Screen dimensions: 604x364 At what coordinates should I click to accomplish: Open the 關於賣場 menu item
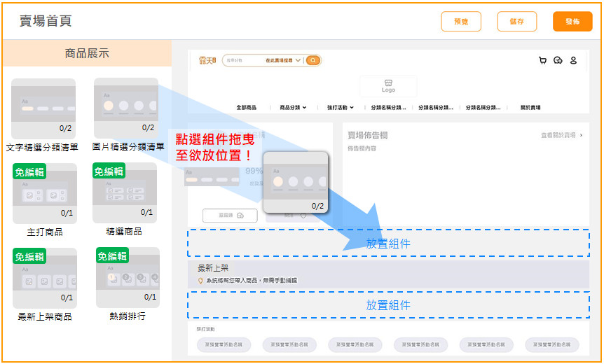(530, 108)
